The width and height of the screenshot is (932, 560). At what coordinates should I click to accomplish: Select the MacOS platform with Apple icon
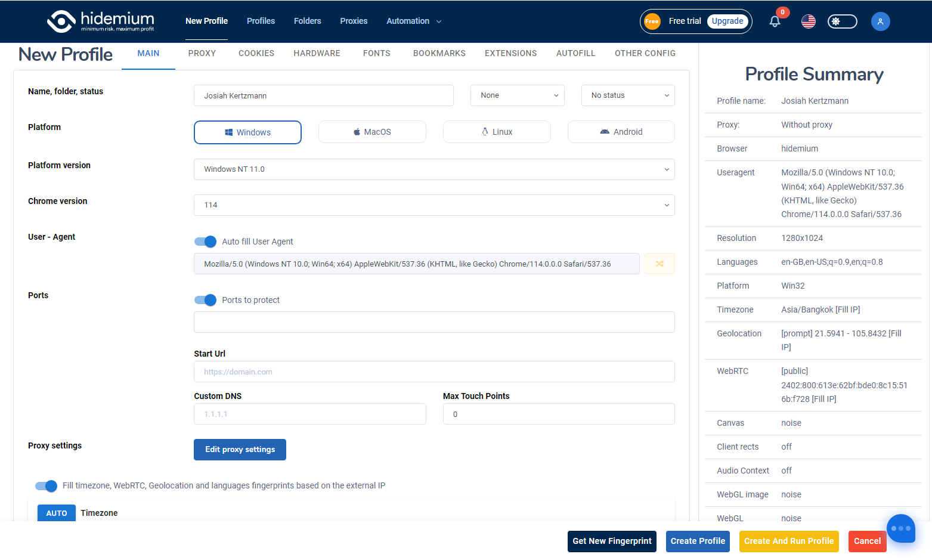tap(372, 132)
